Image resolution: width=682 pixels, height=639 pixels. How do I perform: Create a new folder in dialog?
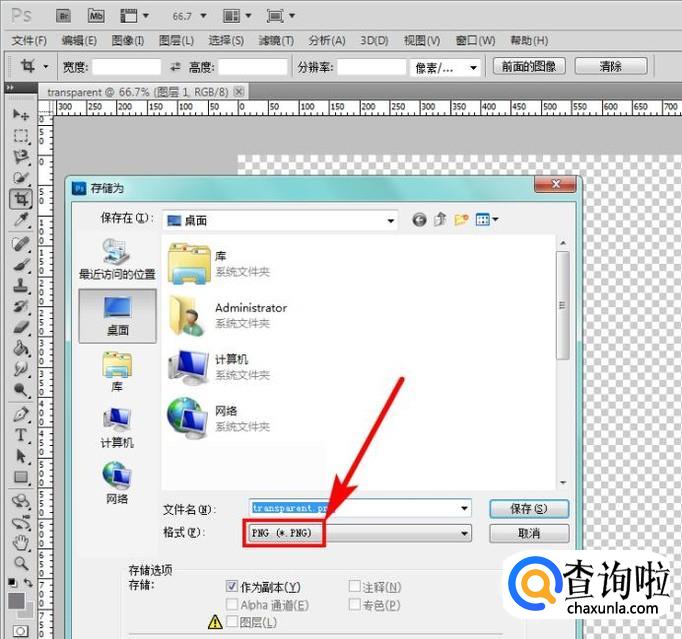coord(461,220)
